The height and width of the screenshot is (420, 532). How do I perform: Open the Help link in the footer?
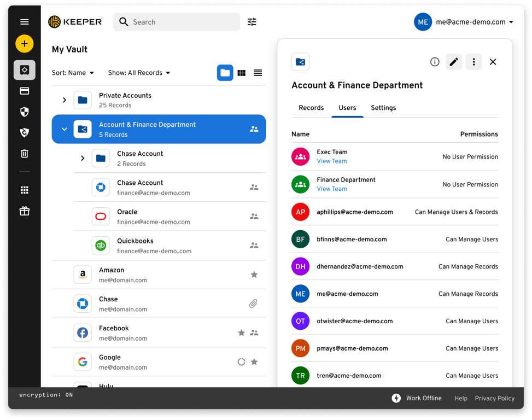(x=461, y=398)
